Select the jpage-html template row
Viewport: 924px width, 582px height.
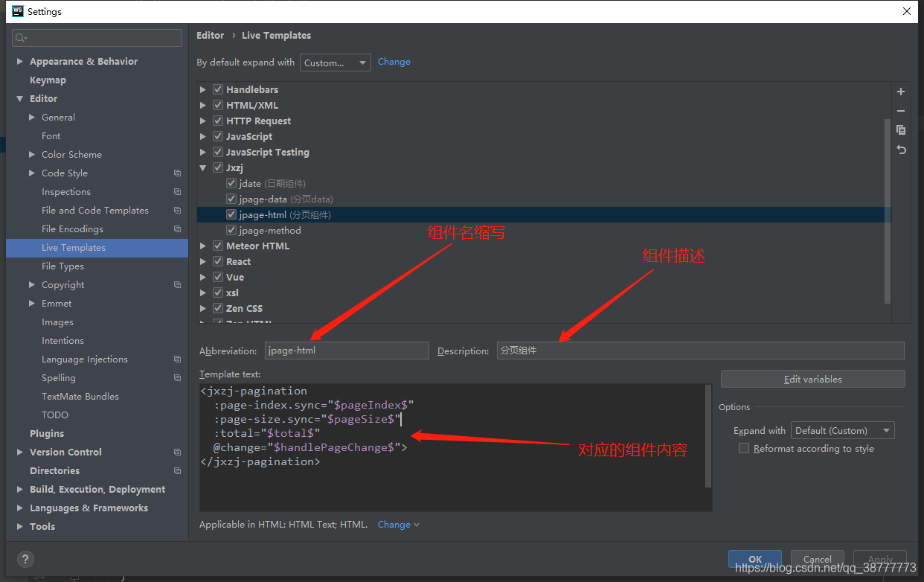click(543, 214)
